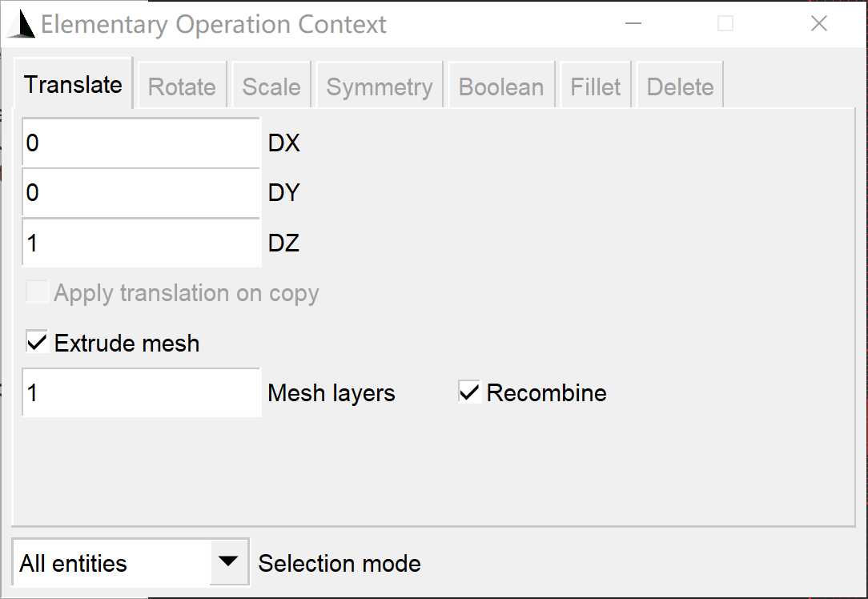Click the All entities combo box
This screenshot has width=868, height=599.
pyautogui.click(x=112, y=563)
